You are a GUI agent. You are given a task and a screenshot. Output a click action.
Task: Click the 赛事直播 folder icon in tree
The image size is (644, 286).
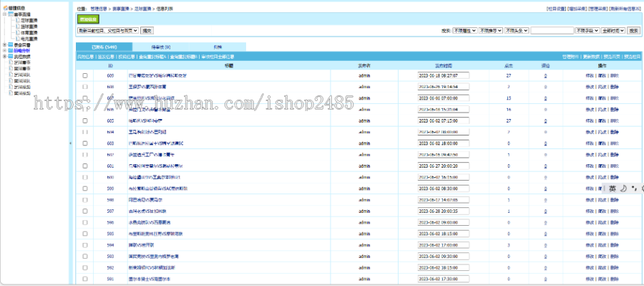pos(11,14)
